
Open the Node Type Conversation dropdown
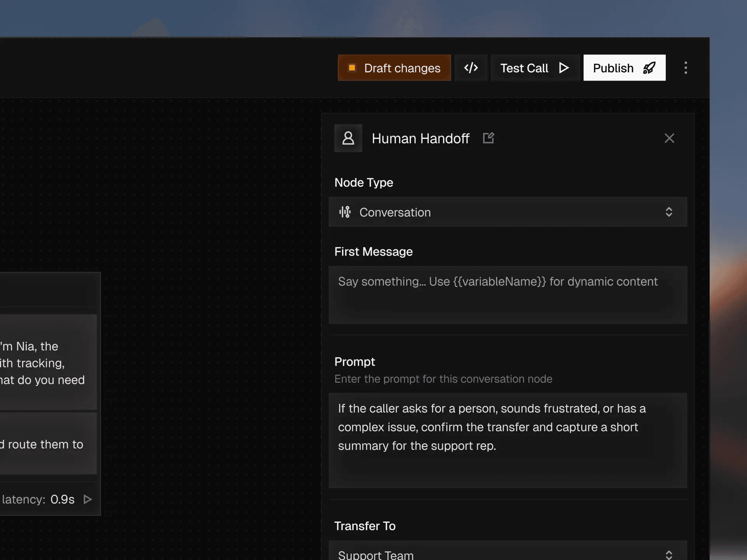click(508, 212)
